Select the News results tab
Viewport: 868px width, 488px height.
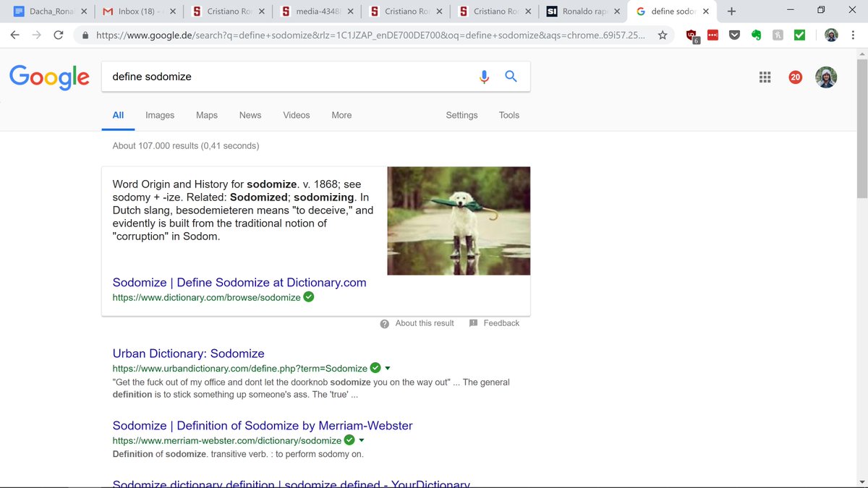tap(250, 115)
